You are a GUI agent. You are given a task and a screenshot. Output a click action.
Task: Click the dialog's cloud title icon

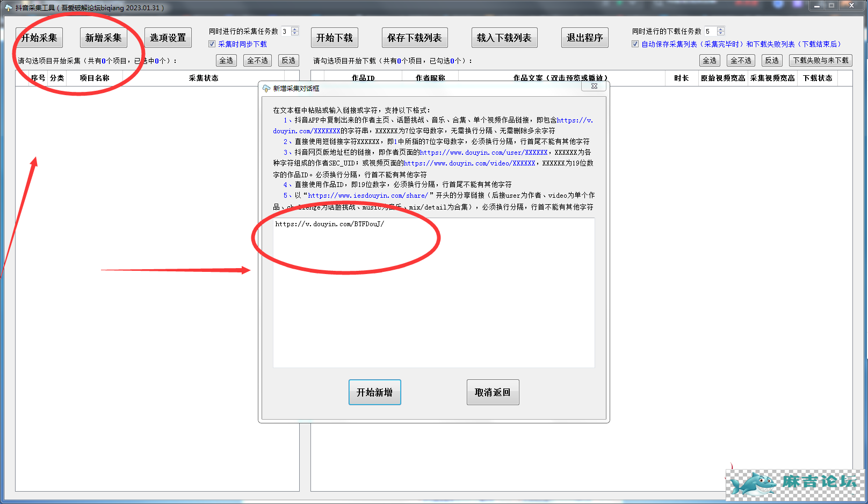(266, 88)
